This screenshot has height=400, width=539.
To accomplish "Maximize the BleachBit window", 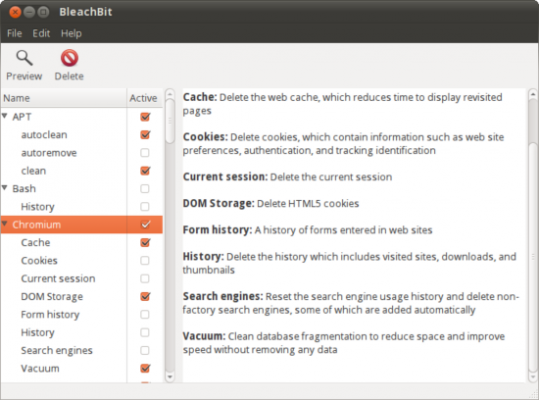I will [x=43, y=12].
